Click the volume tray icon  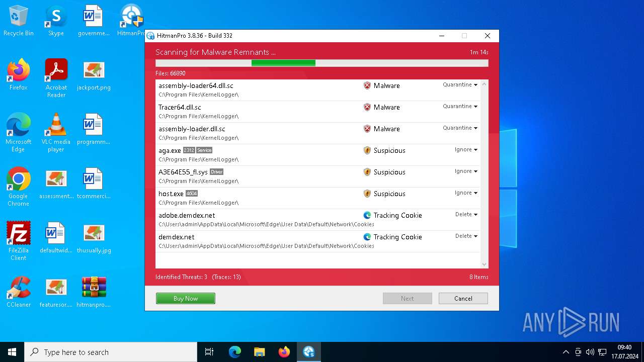(590, 352)
